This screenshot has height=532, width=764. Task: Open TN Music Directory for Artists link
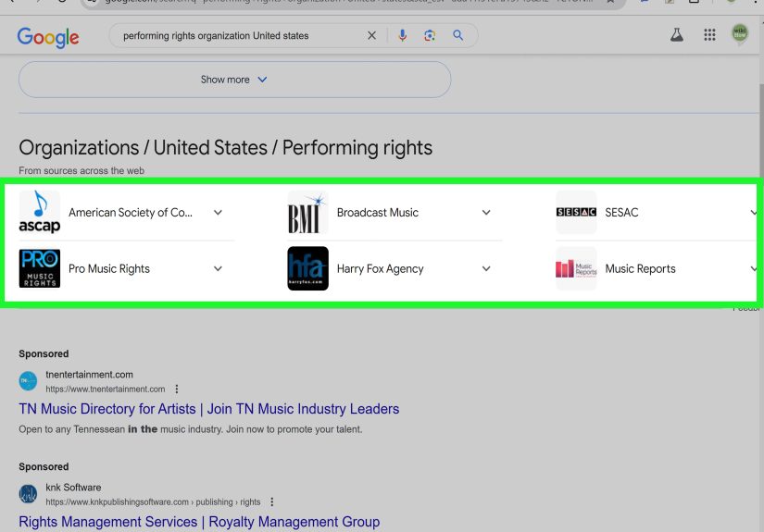click(208, 409)
